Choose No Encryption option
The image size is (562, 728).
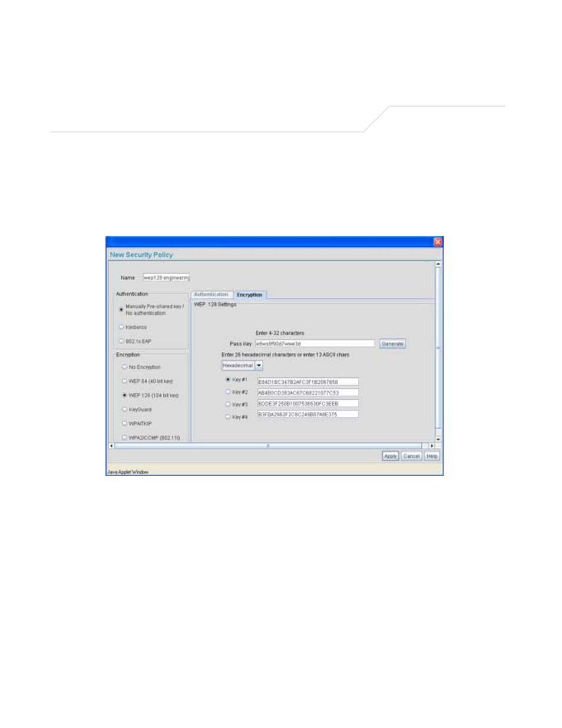coord(124,367)
